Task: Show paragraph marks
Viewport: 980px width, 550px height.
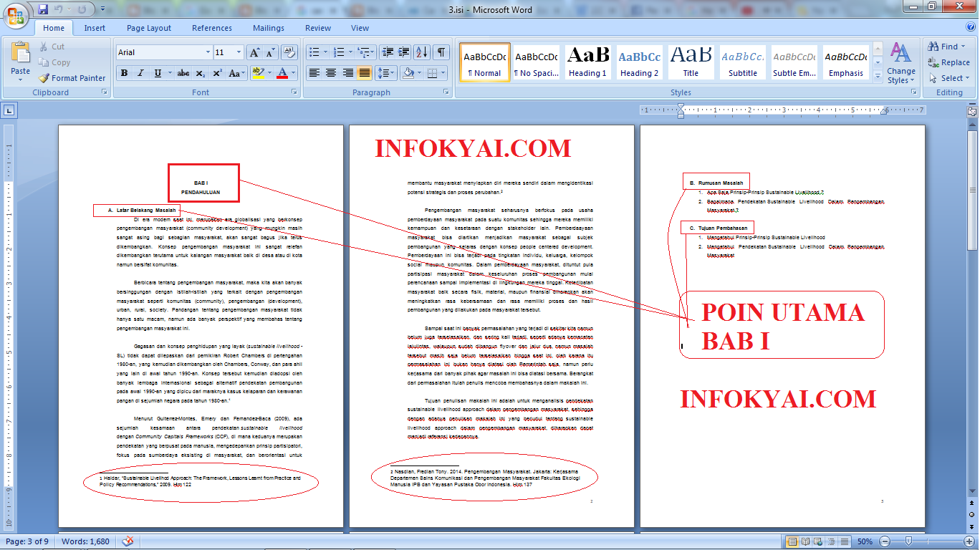Action: [x=442, y=52]
